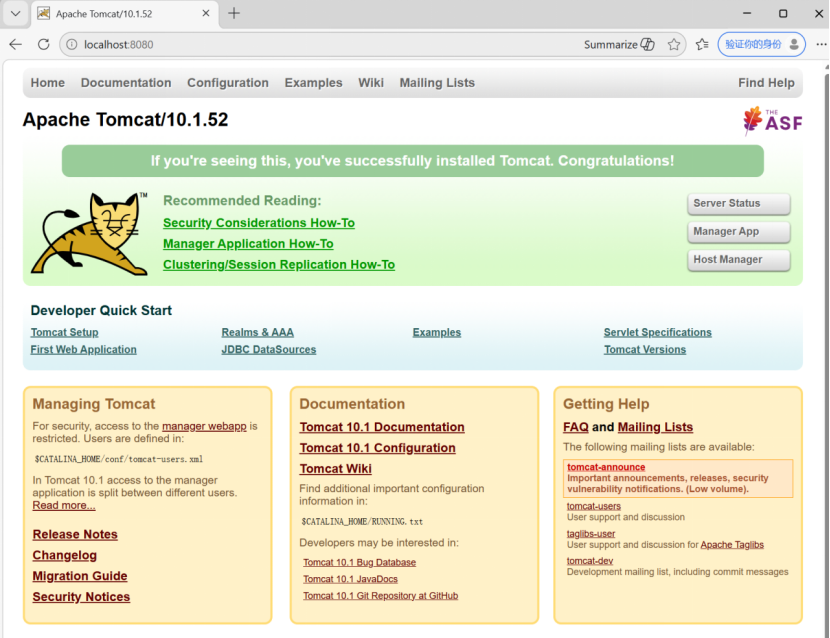Image resolution: width=830 pixels, height=638 pixels.
Task: Select the Apache Tomcat/10.1.52 tab
Action: coord(125,14)
